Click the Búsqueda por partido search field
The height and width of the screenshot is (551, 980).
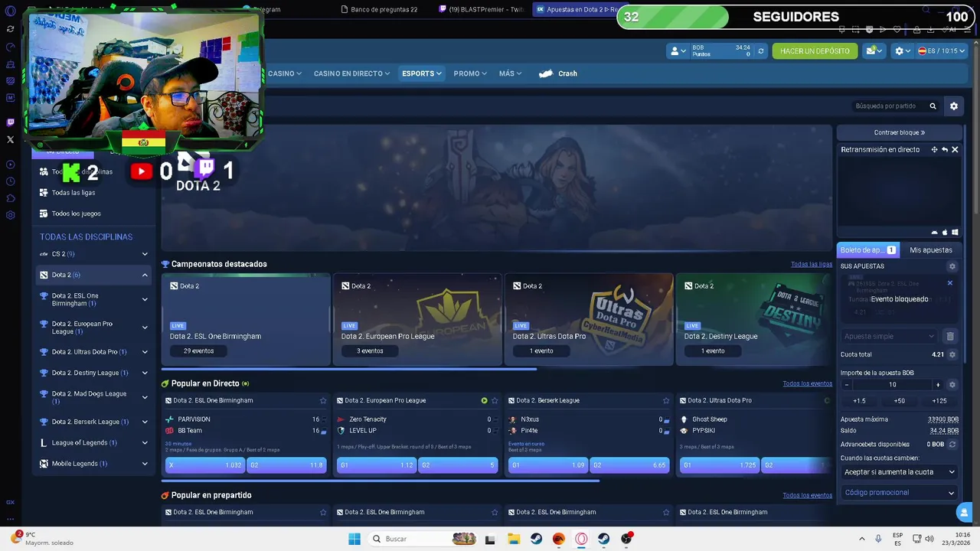[888, 106]
